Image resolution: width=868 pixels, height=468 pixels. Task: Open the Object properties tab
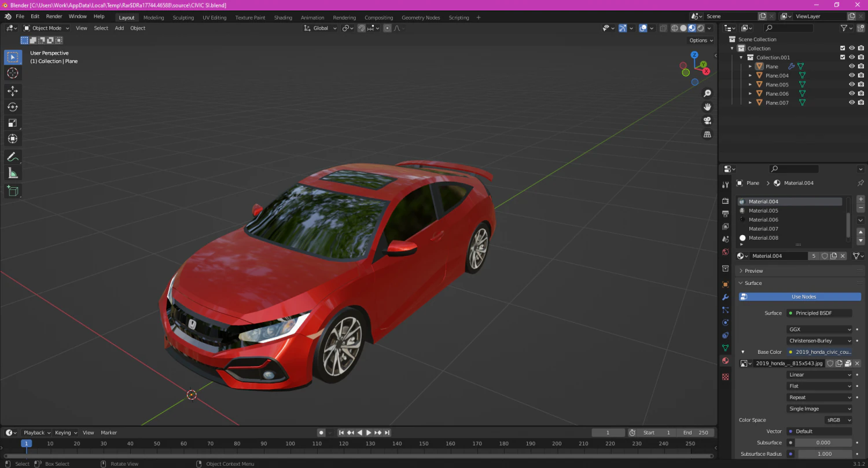[x=725, y=284]
